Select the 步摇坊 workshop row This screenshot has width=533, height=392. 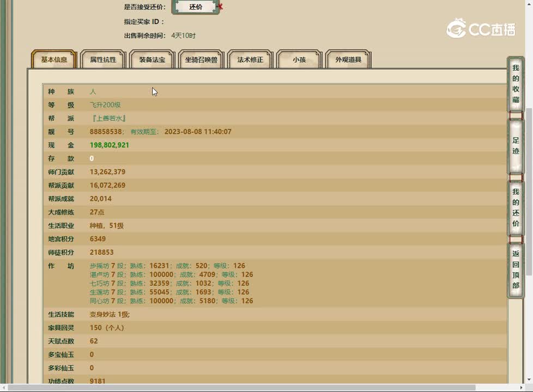tap(167, 266)
